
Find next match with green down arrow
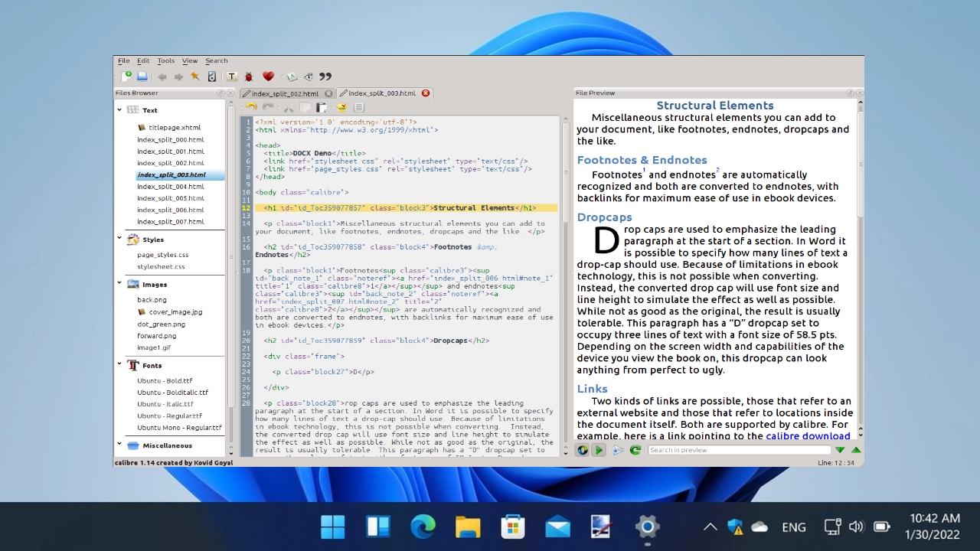tap(840, 450)
